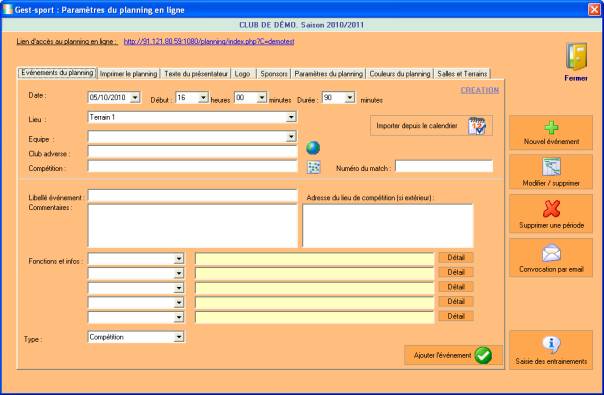Click the Libellé événement input field
The width and height of the screenshot is (604, 395).
click(x=193, y=196)
